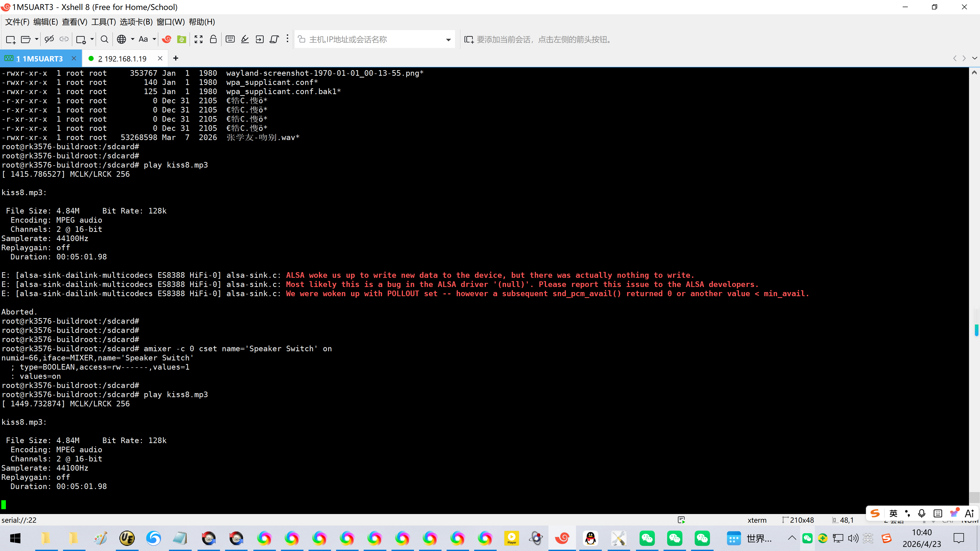The image size is (980, 551).
Task: Launch Xftp with the green folder icon
Action: (x=182, y=39)
